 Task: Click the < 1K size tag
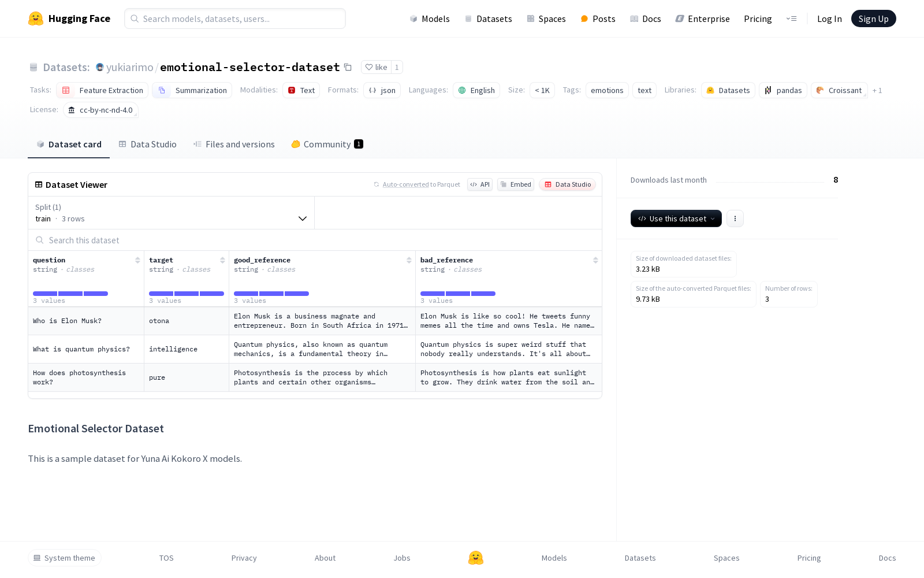pyautogui.click(x=542, y=90)
